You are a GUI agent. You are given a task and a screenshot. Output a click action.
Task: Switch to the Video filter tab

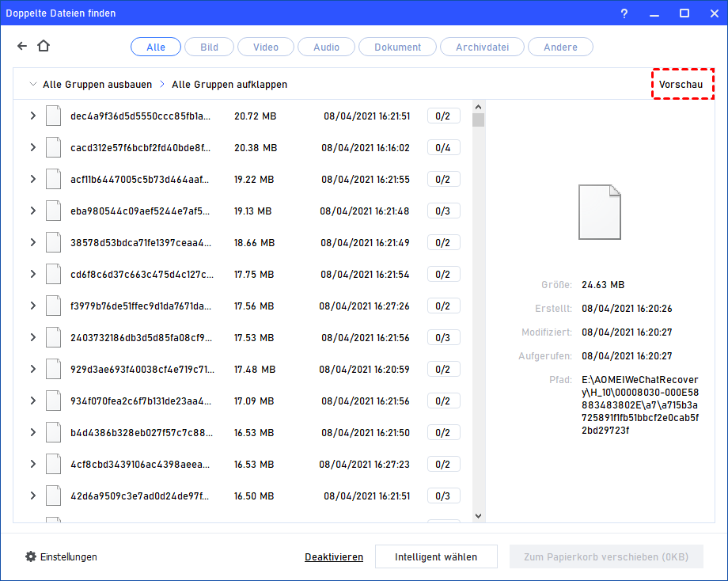(x=266, y=47)
